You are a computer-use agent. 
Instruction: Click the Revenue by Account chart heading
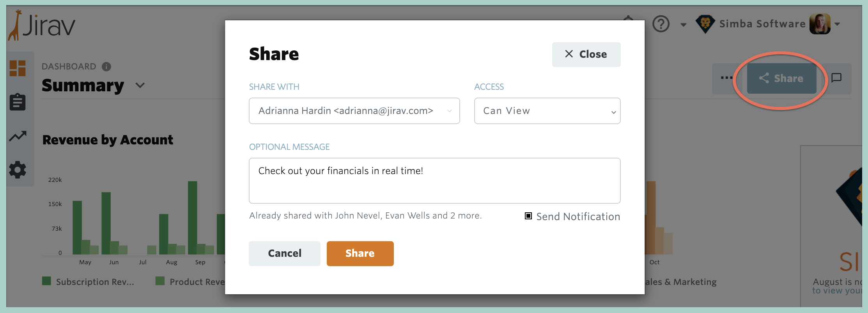[x=108, y=140]
